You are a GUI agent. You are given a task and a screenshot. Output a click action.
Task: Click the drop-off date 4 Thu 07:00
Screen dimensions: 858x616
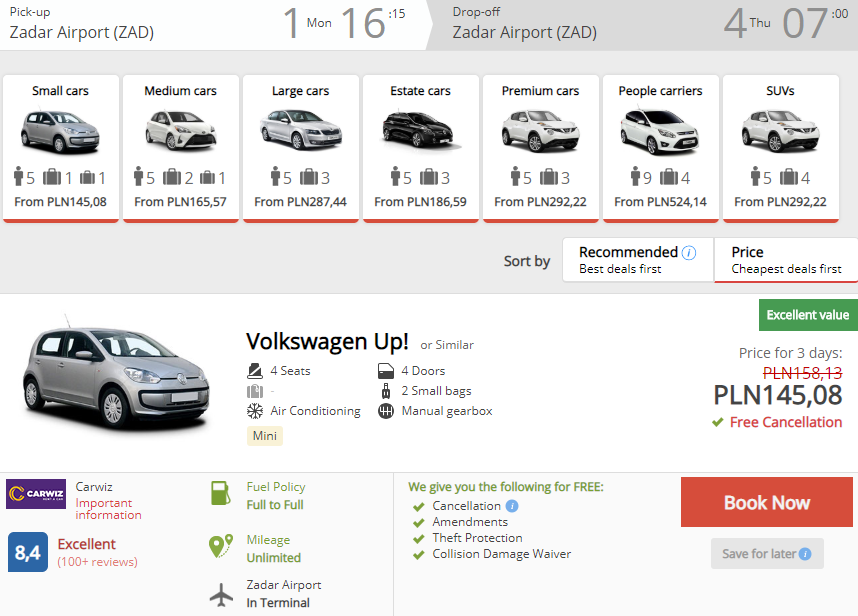coord(786,23)
